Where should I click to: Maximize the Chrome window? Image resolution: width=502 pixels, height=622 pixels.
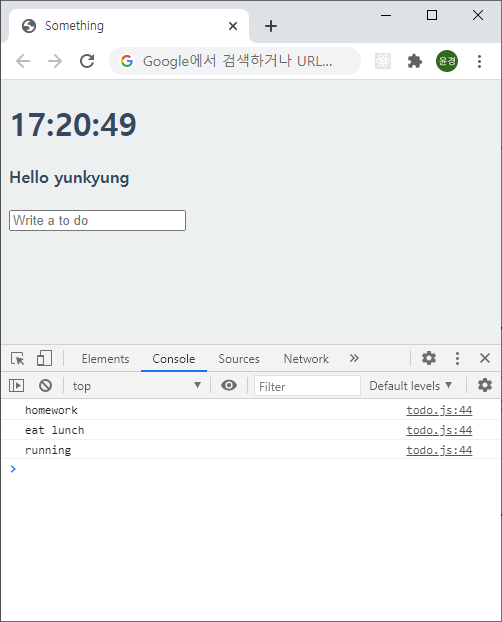coord(432,15)
